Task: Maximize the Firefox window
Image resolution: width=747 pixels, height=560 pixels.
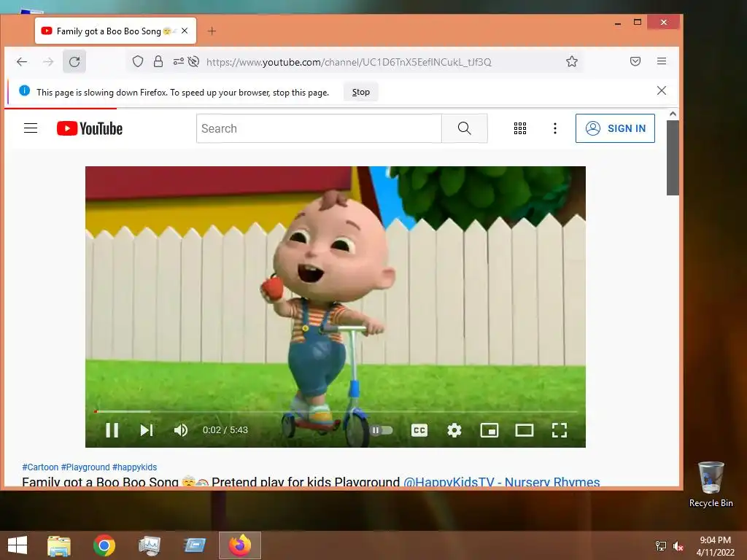Action: coord(638,22)
